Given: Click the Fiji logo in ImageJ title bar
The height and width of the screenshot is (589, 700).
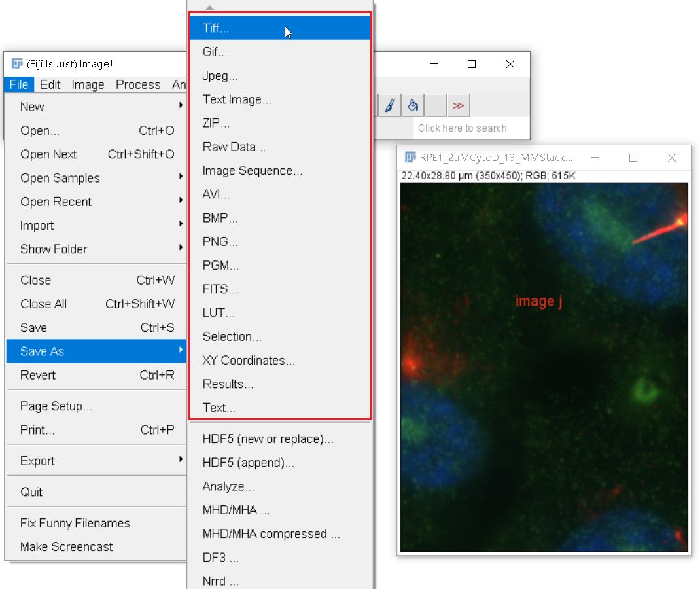Looking at the screenshot, I should (17, 64).
